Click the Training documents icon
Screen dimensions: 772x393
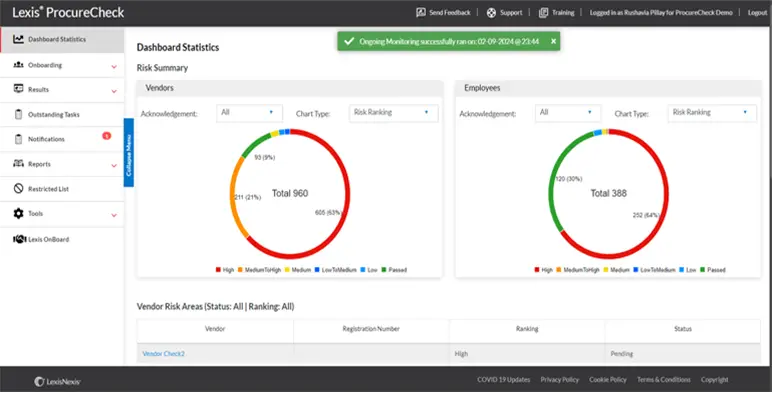coord(543,13)
